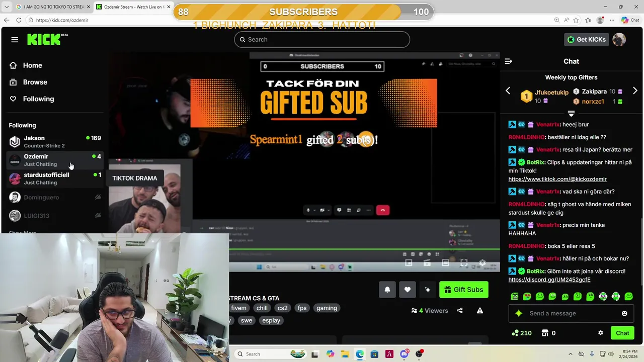
Task: Open the stardustofficiell channel
Action: click(x=55, y=178)
